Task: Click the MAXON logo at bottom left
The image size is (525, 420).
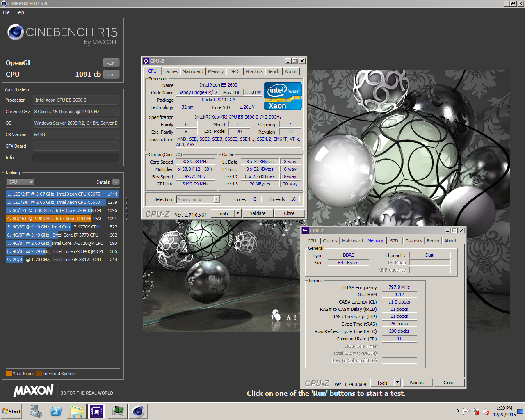Action: [x=34, y=391]
